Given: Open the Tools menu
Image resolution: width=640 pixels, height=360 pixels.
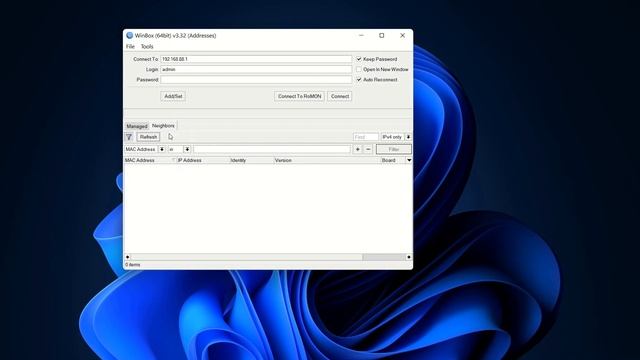Looking at the screenshot, I should click(x=147, y=47).
